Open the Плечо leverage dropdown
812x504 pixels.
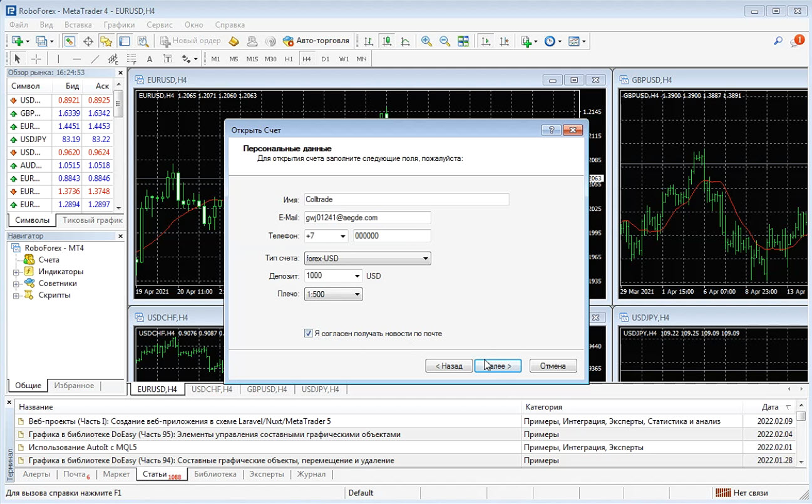point(333,294)
